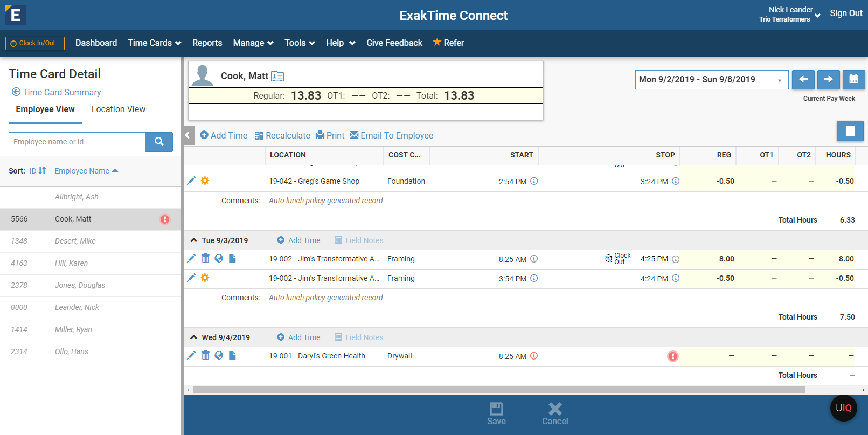Switch to Location View tab
Screen dimensions: 868x435
[119, 109]
